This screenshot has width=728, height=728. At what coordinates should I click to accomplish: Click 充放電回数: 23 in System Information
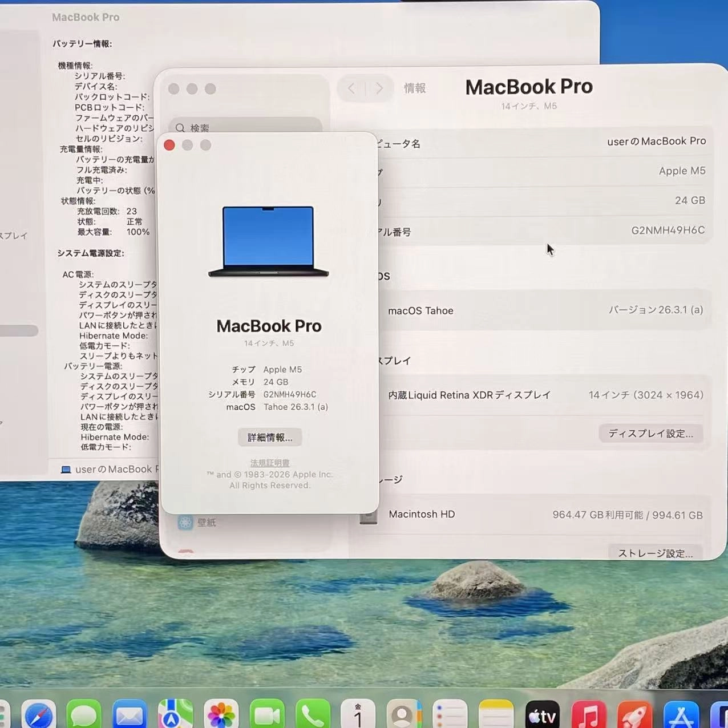[107, 211]
